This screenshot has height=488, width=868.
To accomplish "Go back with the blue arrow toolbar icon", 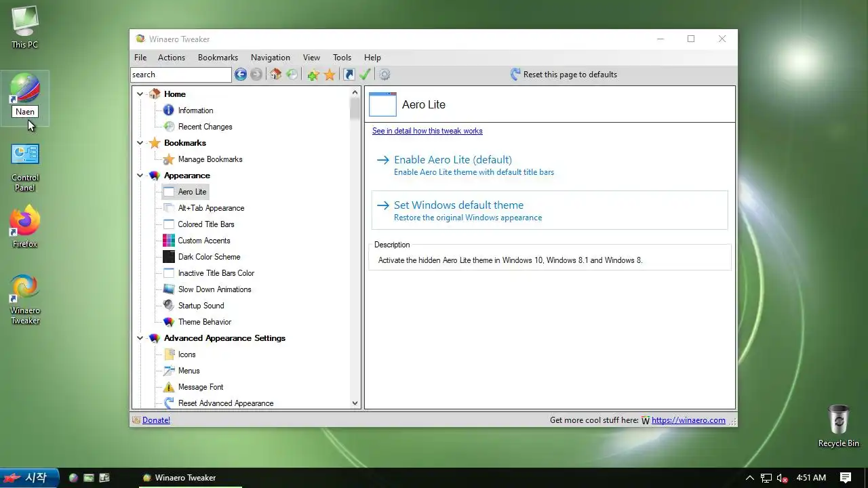I will tap(241, 75).
